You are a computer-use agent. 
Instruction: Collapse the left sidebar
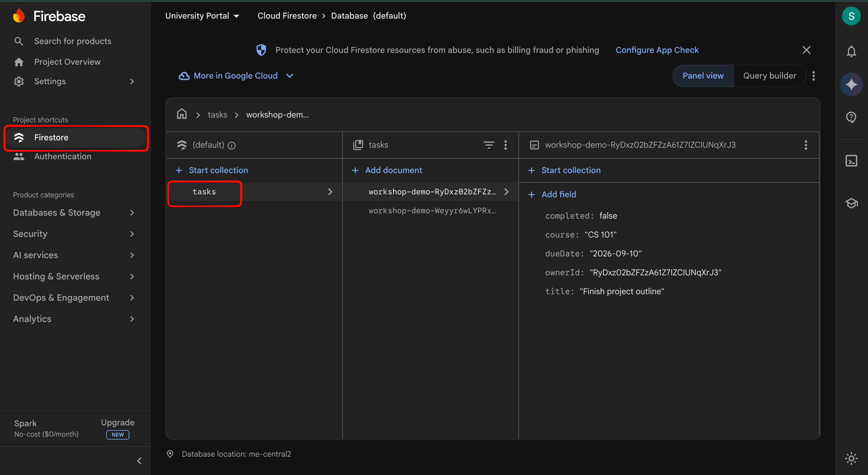pyautogui.click(x=139, y=461)
